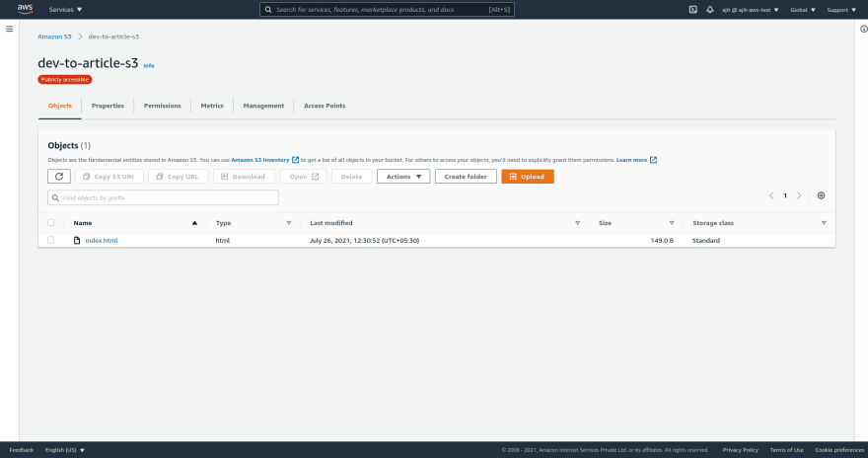Open the Privacy Policy footer link
The height and width of the screenshot is (458, 868).
point(740,450)
